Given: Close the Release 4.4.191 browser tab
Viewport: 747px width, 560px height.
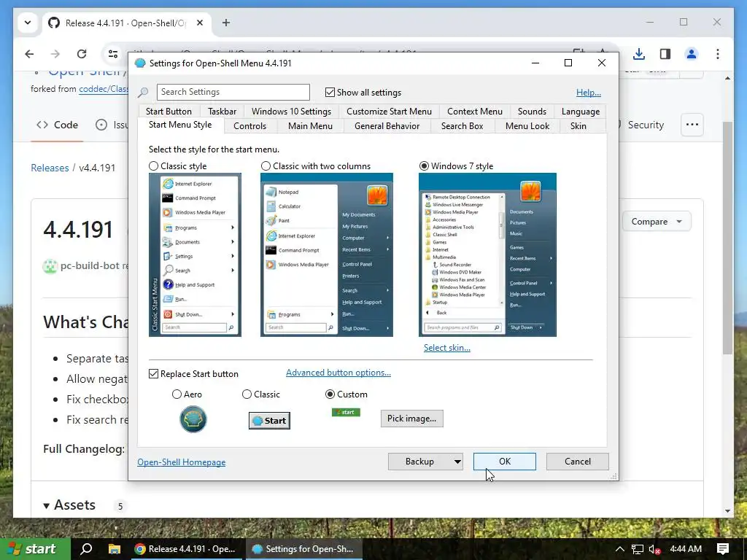Looking at the screenshot, I should (200, 23).
